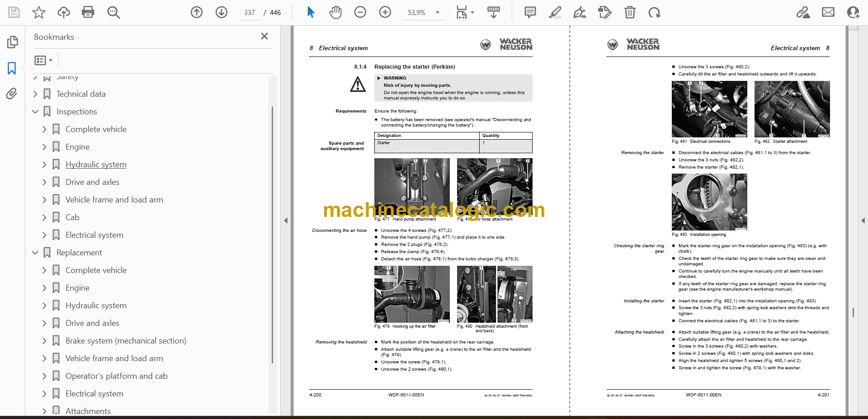Open the attachments panel paperclip icon
Viewport: 868px width, 419px height.
tap(12, 94)
